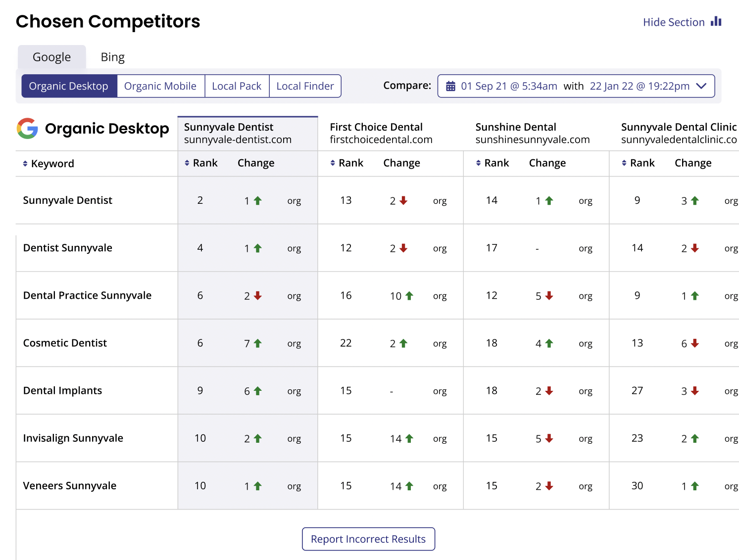The height and width of the screenshot is (560, 739).
Task: Select the Organic Mobile tab
Action: 160,86
